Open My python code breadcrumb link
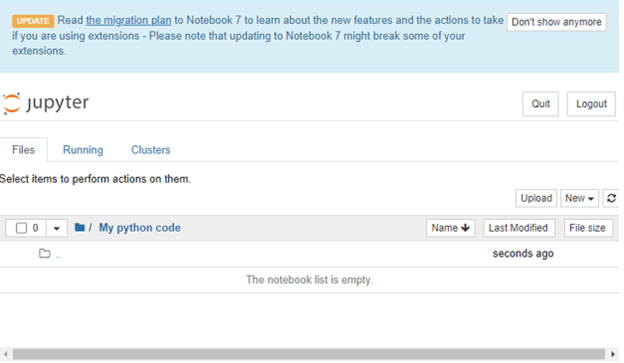This screenshot has height=363, width=624. tap(140, 228)
